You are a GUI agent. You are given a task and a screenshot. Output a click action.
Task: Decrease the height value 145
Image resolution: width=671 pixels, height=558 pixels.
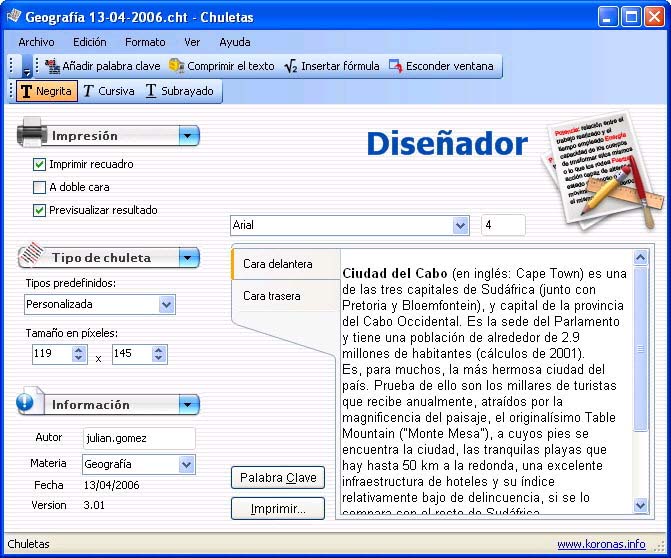coord(159,359)
